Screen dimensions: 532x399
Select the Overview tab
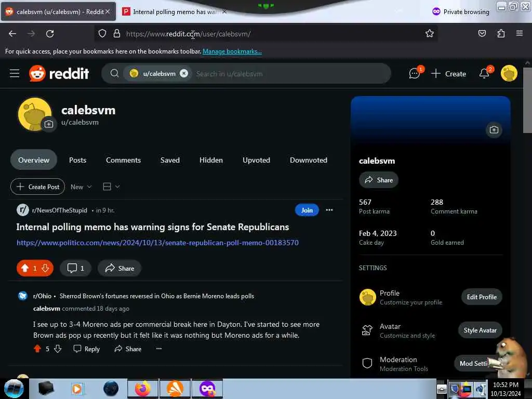point(34,160)
